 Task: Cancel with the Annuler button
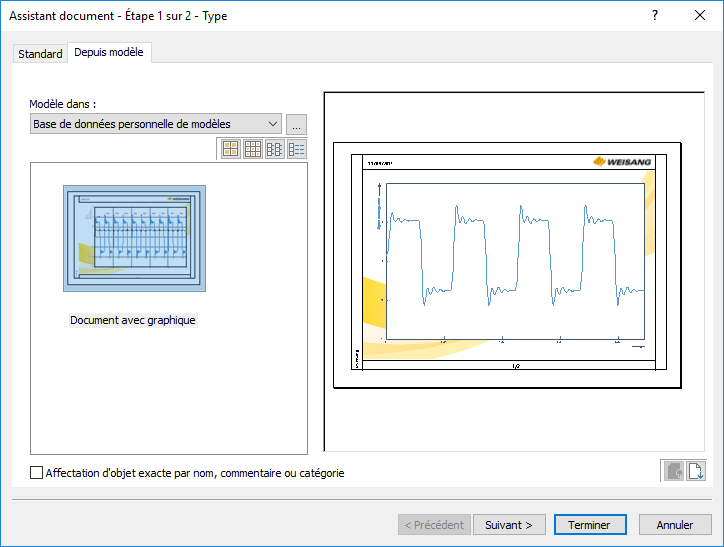coord(675,525)
